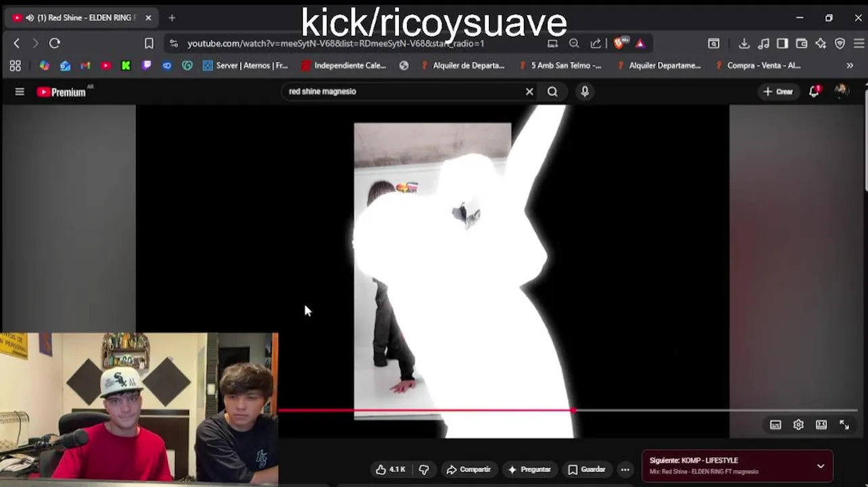
Task: Open Independiente Cale... bookmark
Action: [x=343, y=66]
